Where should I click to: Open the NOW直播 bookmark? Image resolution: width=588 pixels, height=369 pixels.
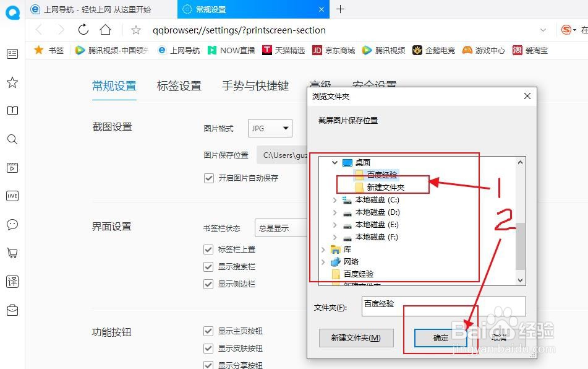tap(231, 50)
